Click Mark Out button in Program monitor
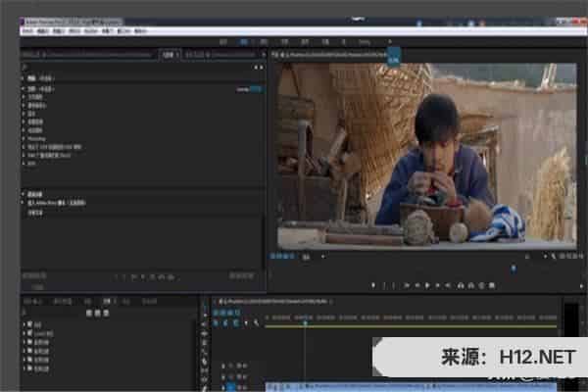The image size is (588, 392). point(394,286)
